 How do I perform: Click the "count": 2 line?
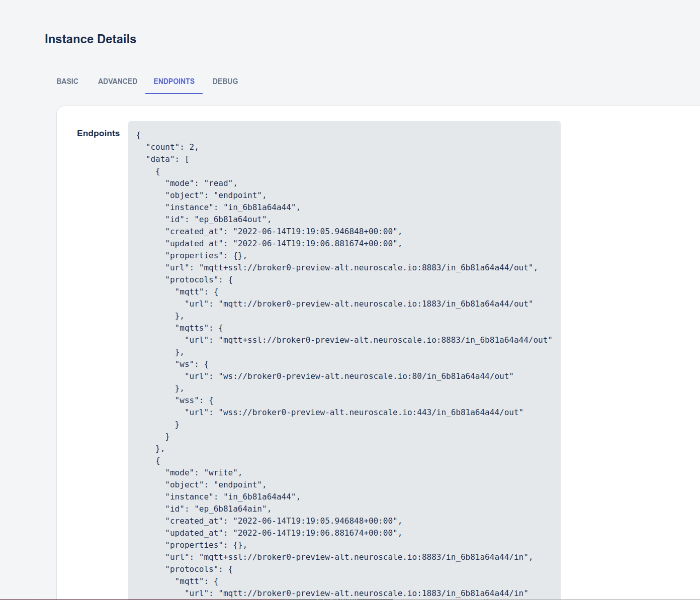172,147
